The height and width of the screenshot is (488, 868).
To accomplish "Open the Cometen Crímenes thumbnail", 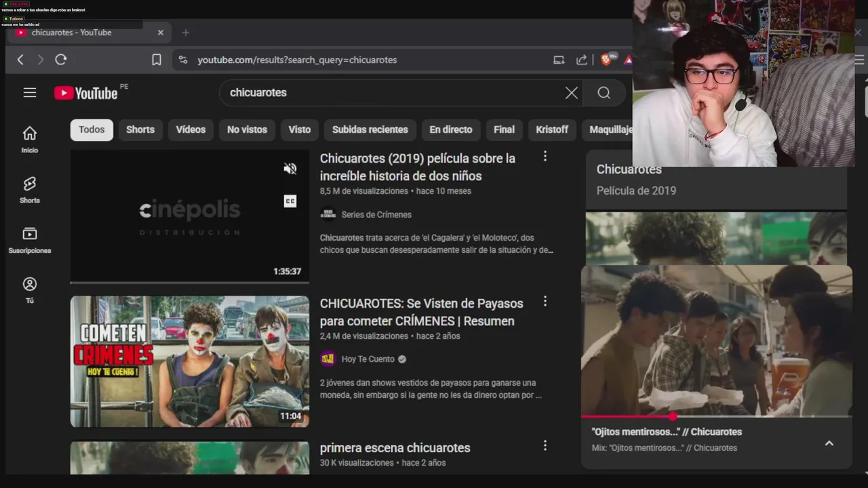I will click(x=190, y=361).
